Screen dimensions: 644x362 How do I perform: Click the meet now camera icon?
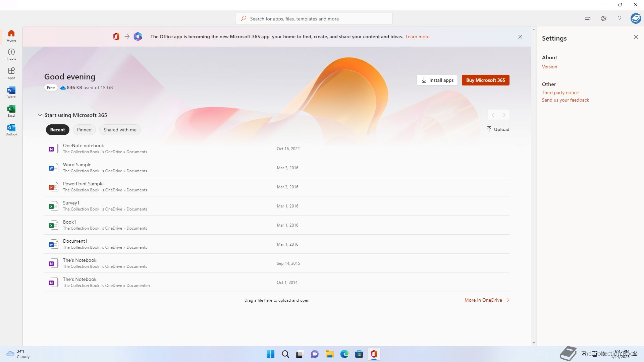pos(588,18)
